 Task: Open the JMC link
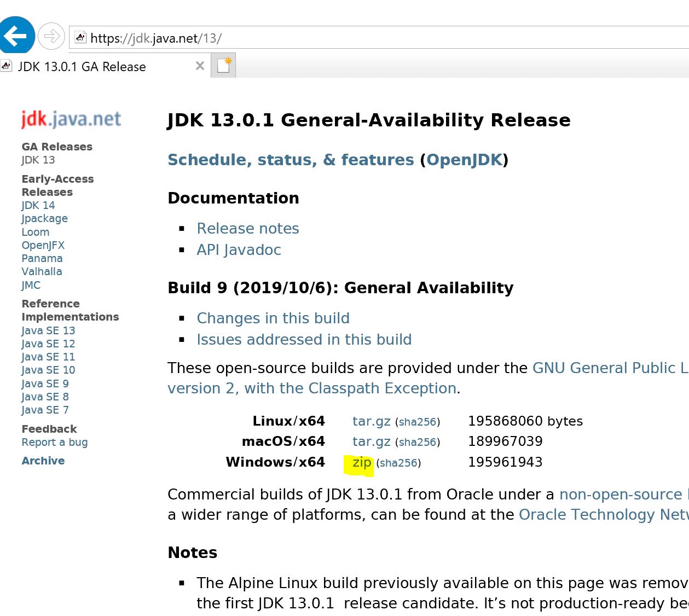pos(31,285)
